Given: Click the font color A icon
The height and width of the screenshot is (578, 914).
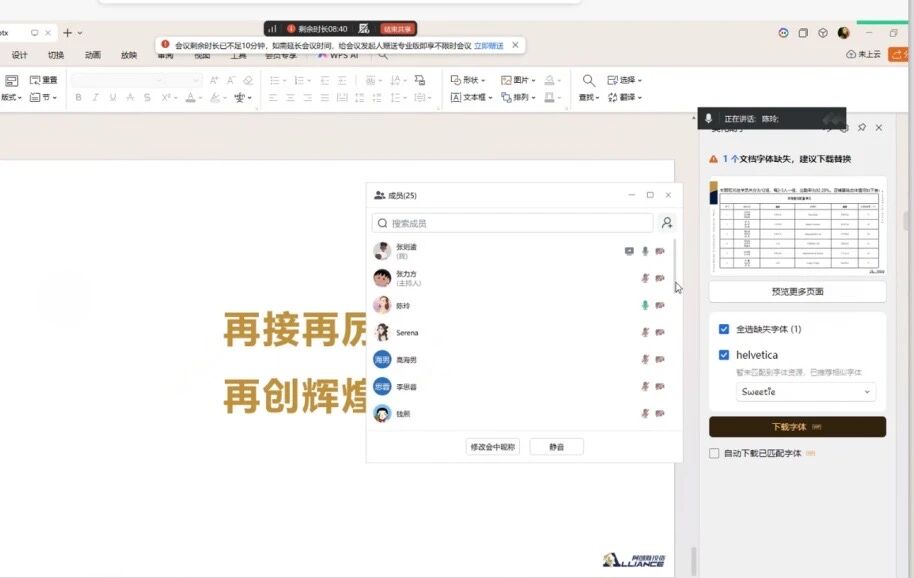Looking at the screenshot, I should click(190, 97).
